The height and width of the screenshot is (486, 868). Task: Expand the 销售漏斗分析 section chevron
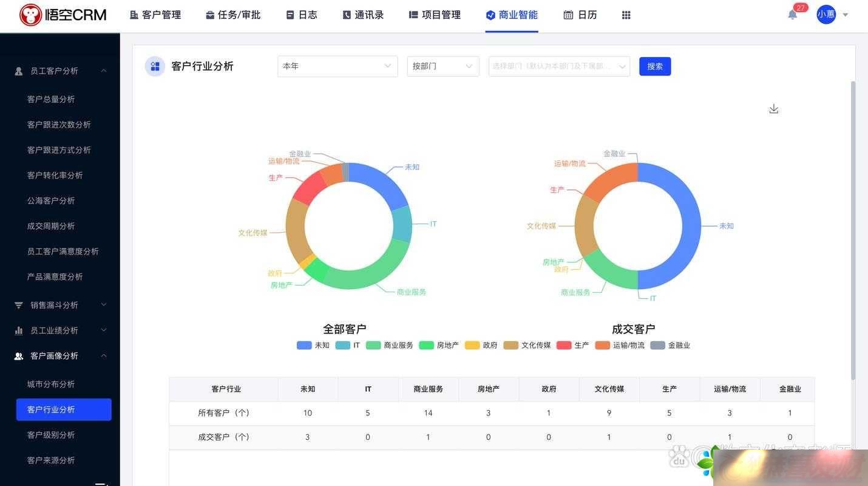tap(104, 304)
